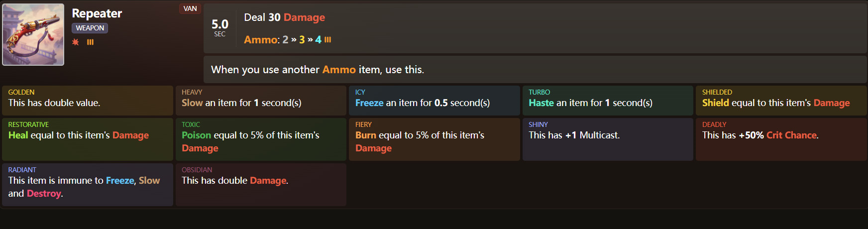Choose the Icy enchantment card
868x229 pixels.
point(434,101)
